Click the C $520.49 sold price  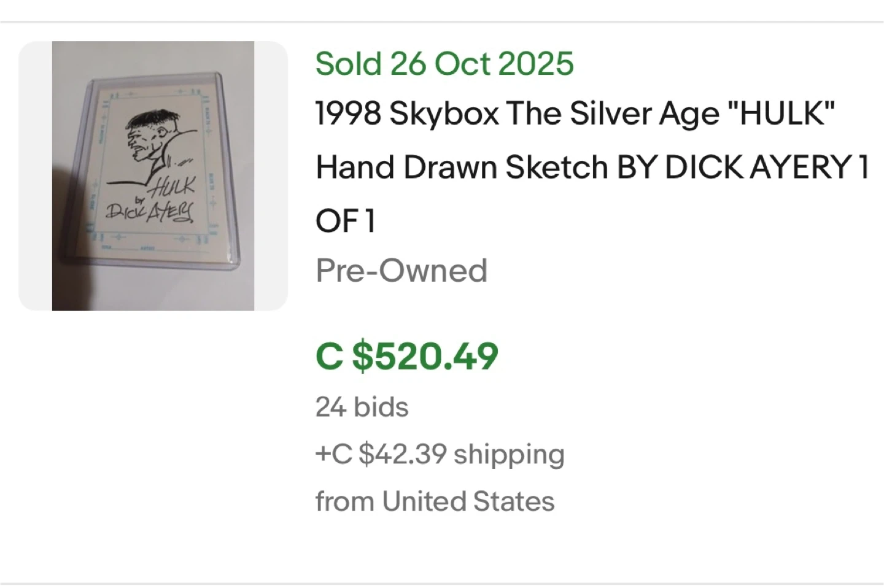pos(406,356)
